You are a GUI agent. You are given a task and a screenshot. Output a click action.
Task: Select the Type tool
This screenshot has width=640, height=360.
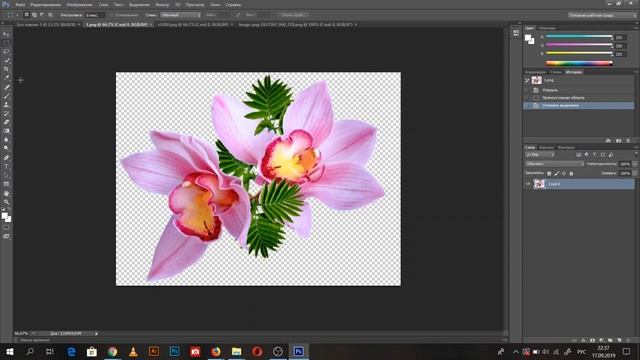[x=6, y=167]
